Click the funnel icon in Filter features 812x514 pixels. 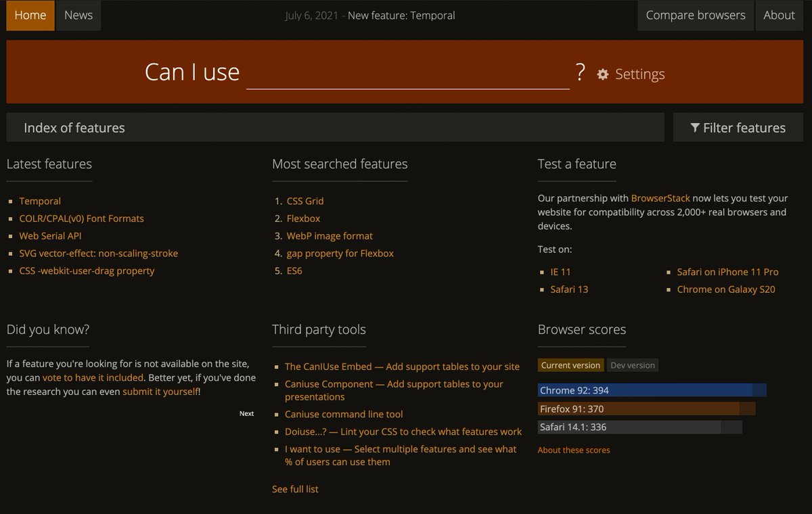tap(695, 128)
